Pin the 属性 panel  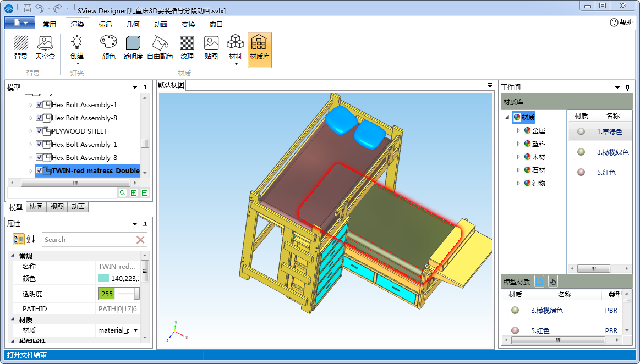tap(145, 224)
